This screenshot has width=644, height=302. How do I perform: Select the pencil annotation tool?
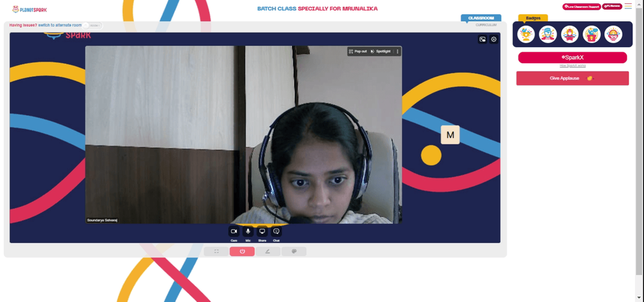tap(268, 252)
